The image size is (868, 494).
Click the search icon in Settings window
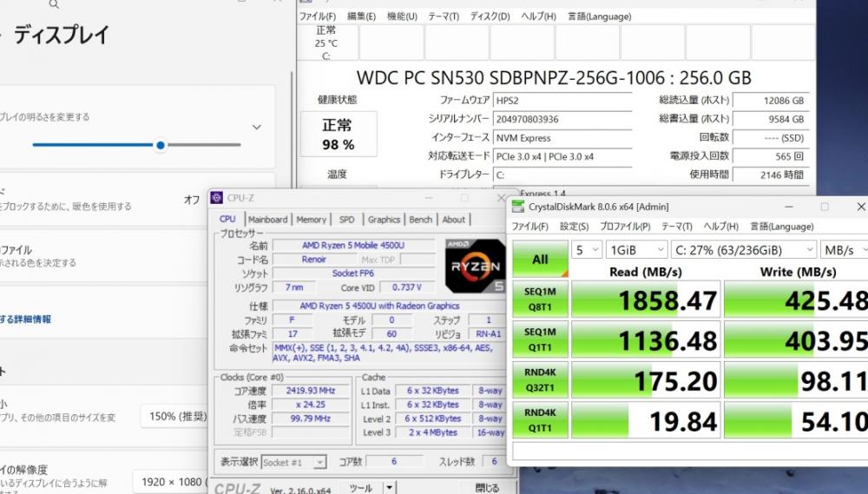tap(54, 4)
